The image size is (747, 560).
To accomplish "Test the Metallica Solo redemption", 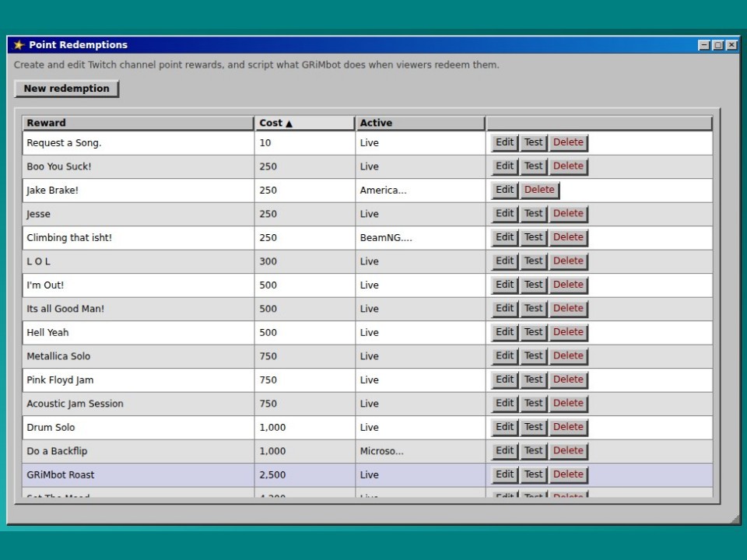I will 534,355.
